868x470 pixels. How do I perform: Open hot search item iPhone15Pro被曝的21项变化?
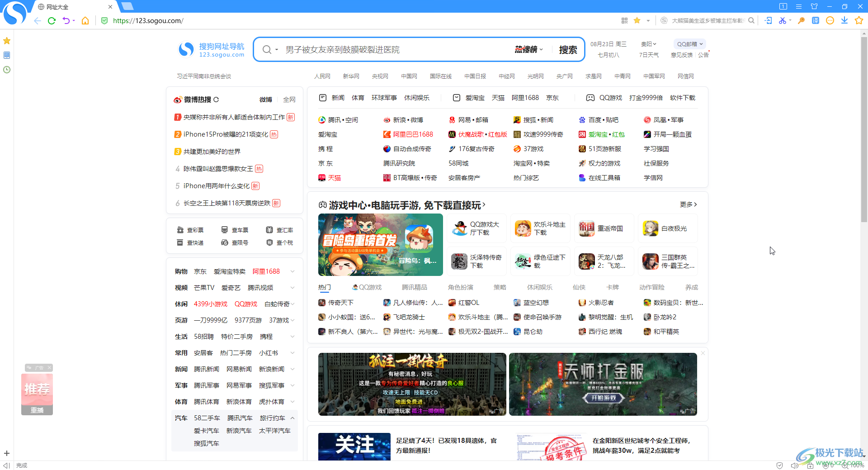point(226,134)
